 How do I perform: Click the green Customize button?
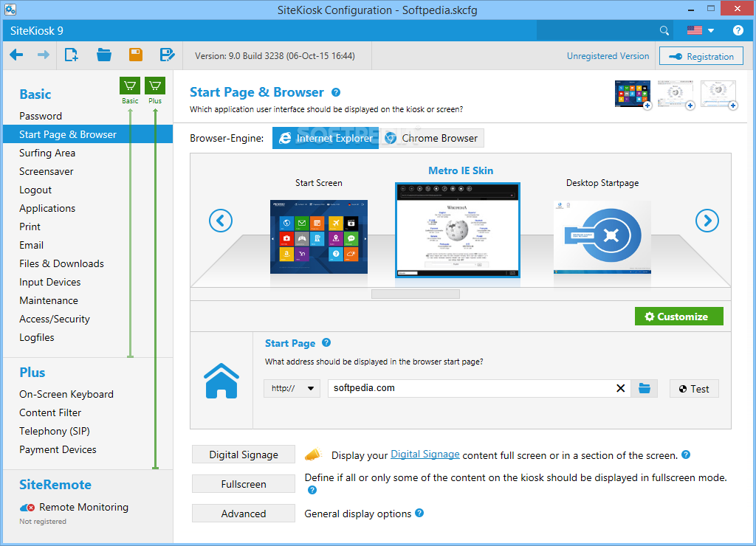[679, 317]
